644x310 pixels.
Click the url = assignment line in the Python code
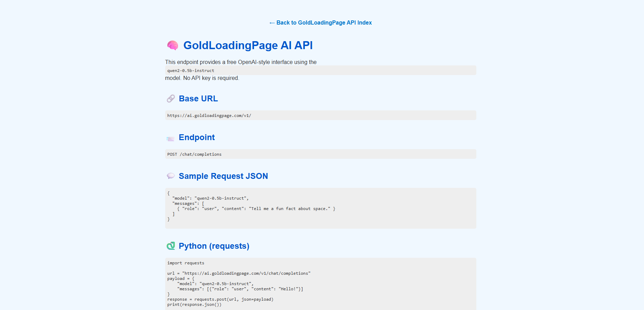click(239, 273)
